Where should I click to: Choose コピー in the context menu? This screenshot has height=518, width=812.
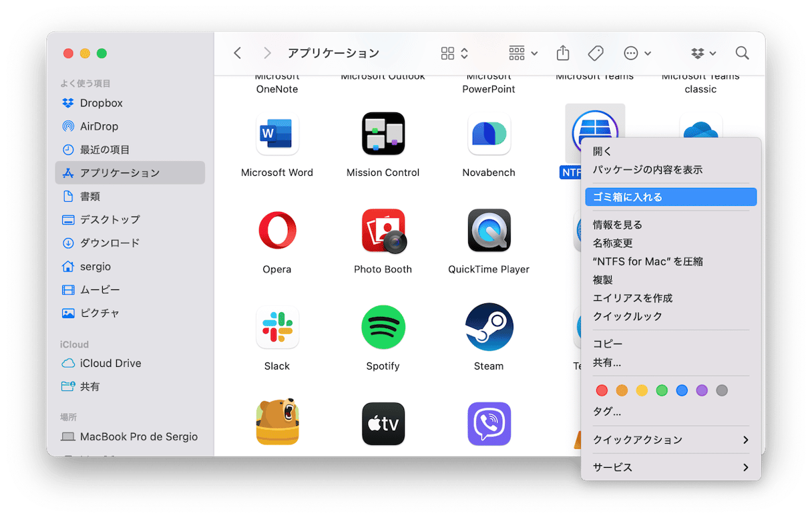click(670, 344)
